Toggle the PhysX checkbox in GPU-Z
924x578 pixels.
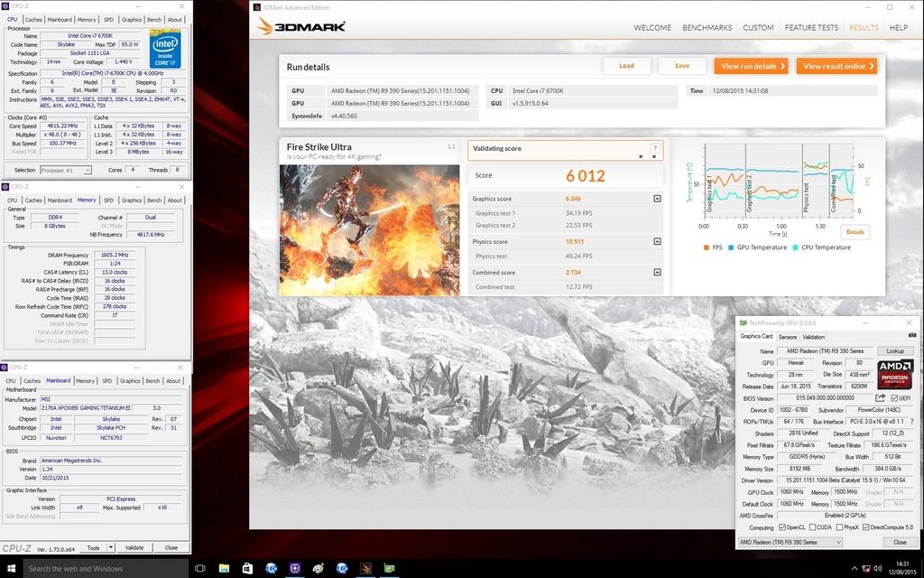tap(838, 527)
